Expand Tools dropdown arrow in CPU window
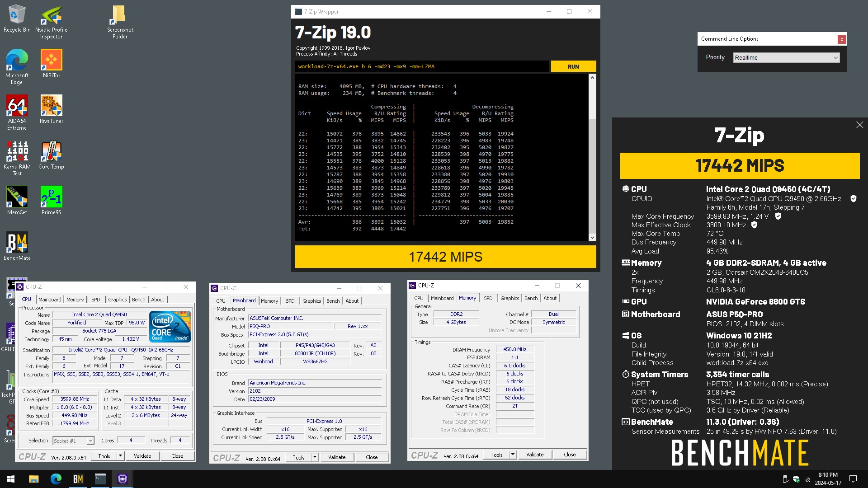This screenshot has width=868, height=488. pyautogui.click(x=120, y=456)
